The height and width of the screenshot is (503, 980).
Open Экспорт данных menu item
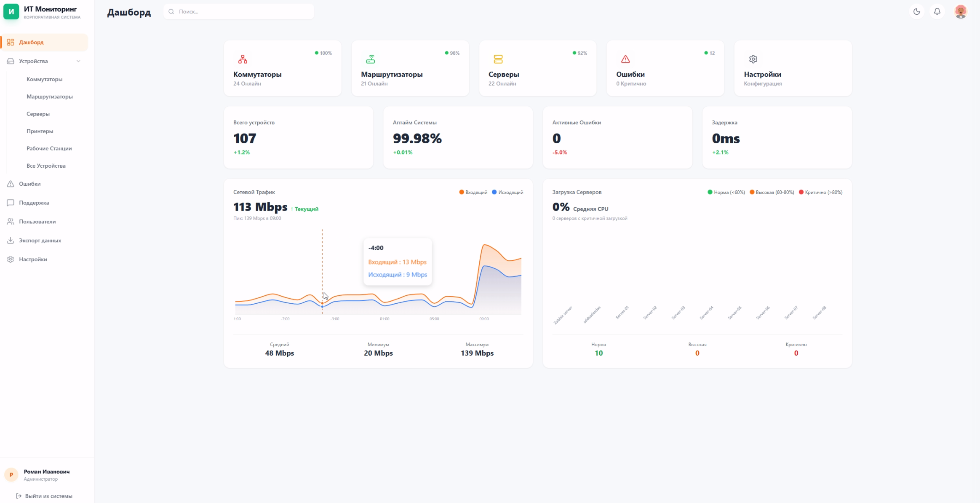point(40,241)
